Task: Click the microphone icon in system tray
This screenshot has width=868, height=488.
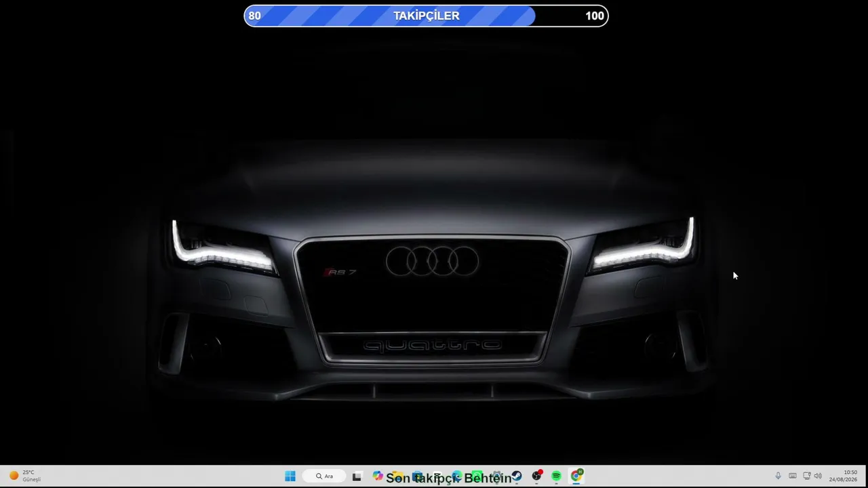Action: pyautogui.click(x=778, y=476)
